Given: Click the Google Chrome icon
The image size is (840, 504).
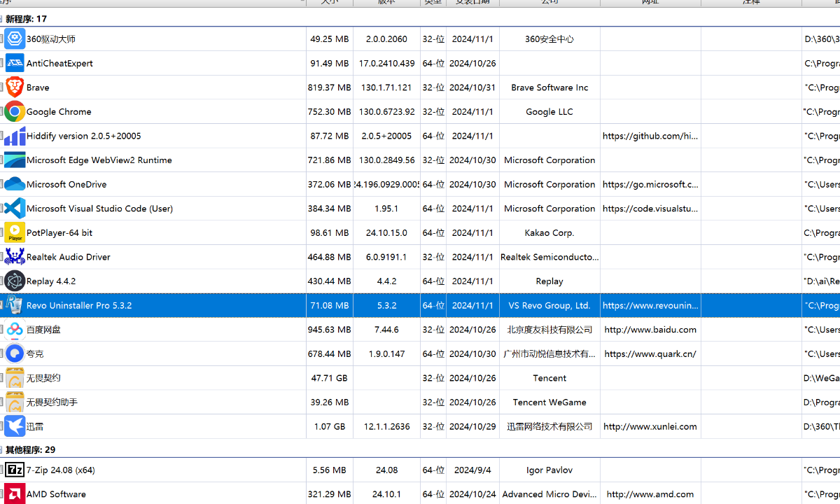Looking at the screenshot, I should tap(15, 111).
